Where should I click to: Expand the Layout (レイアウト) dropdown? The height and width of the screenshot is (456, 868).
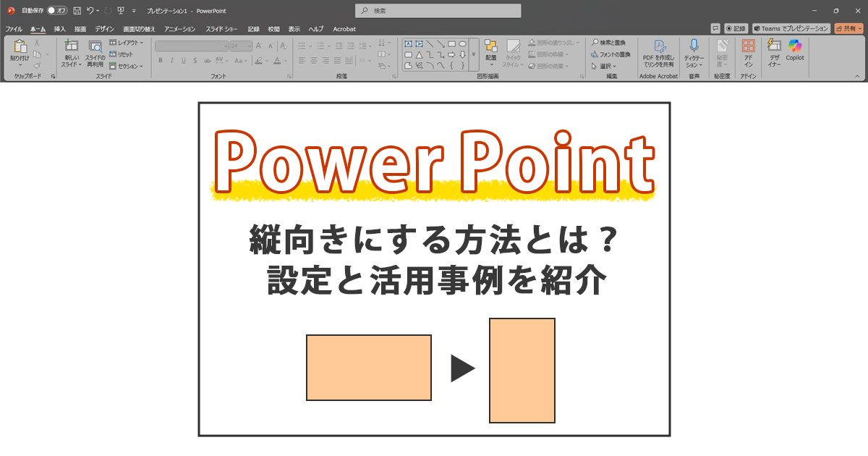pos(127,43)
